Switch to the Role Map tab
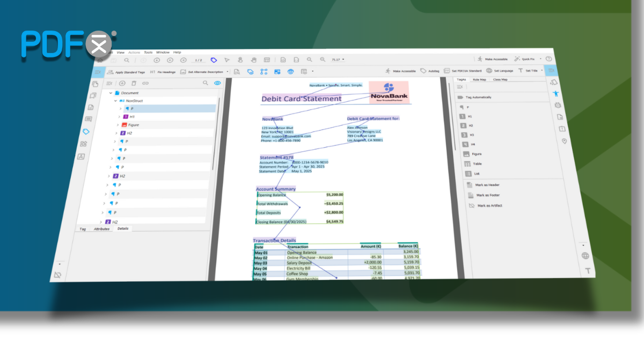644x337 pixels. pyautogui.click(x=479, y=79)
